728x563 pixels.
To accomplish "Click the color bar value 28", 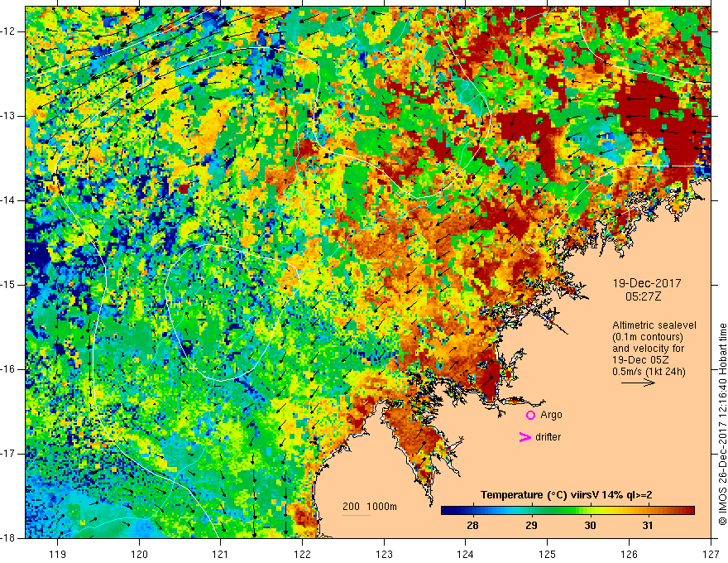I will (x=472, y=526).
